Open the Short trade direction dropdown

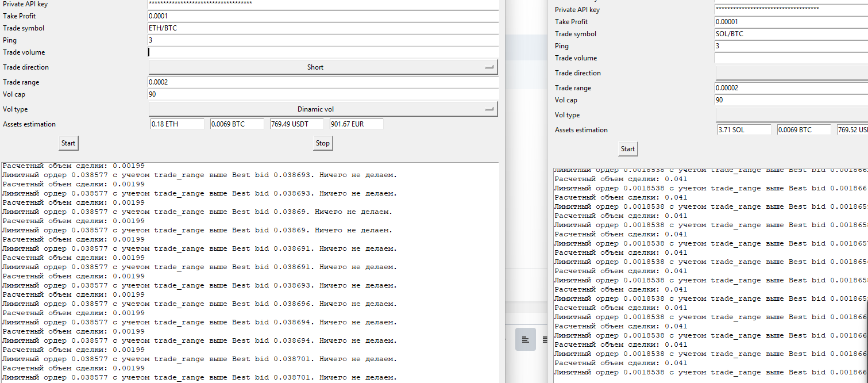tap(323, 67)
